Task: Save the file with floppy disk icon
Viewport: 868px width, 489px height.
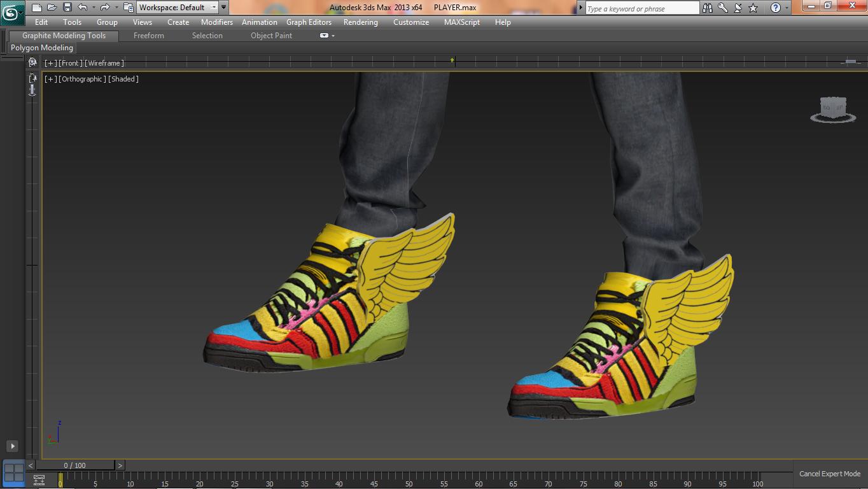Action: (x=67, y=8)
